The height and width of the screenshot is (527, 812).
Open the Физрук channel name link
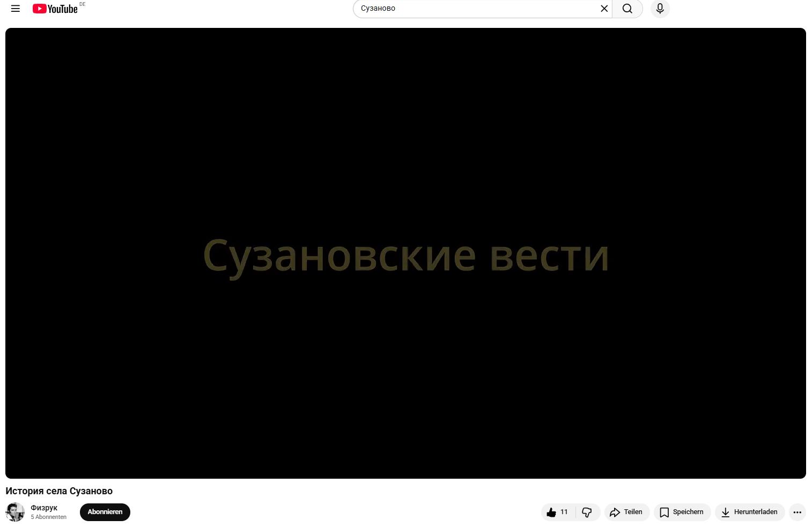pyautogui.click(x=44, y=508)
